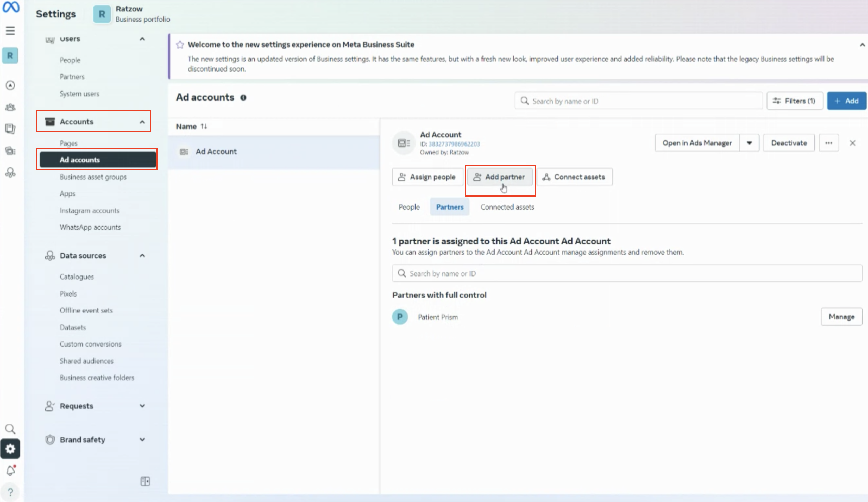This screenshot has width=868, height=502.
Task: Click the ad account icon in details header
Action: click(404, 143)
